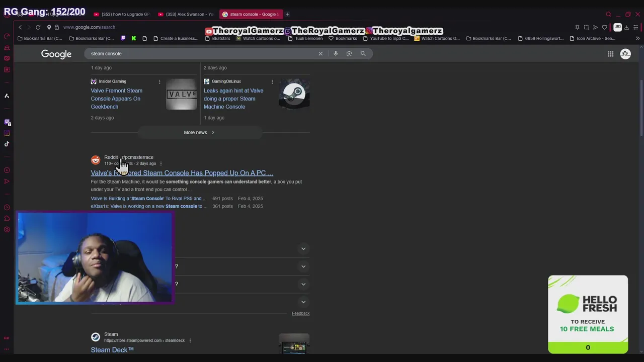The image size is (644, 362).
Task: Expand the fourth People also ask question
Action: tap(303, 302)
